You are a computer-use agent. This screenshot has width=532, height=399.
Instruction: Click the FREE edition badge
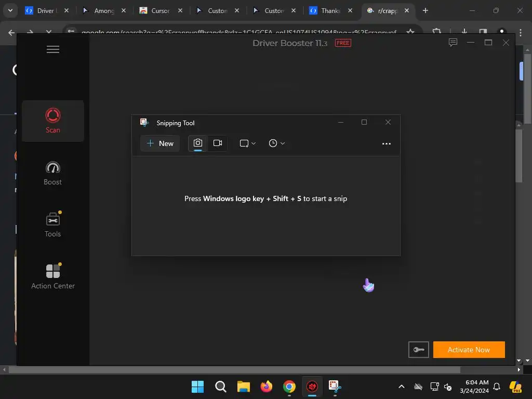pyautogui.click(x=343, y=43)
